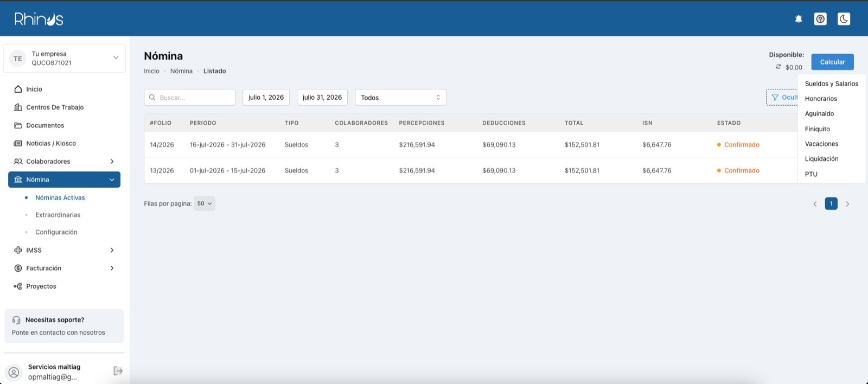Click the Colaboradores people icon
Viewport: 868px width, 384px height.
[18, 161]
